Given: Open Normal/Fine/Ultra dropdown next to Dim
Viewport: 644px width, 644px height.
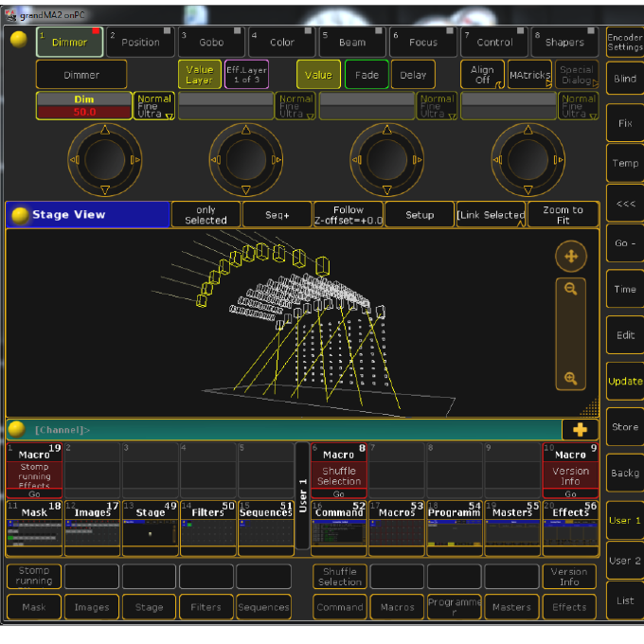Looking at the screenshot, I should click(154, 106).
